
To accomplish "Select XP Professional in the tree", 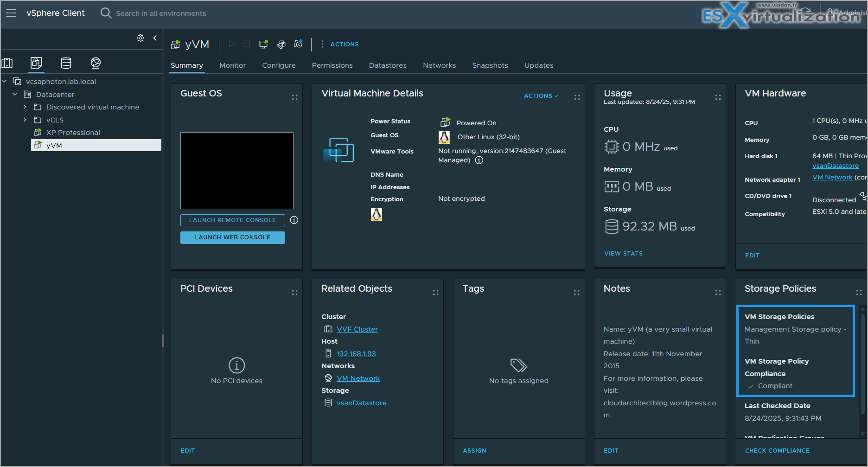I will (x=73, y=133).
